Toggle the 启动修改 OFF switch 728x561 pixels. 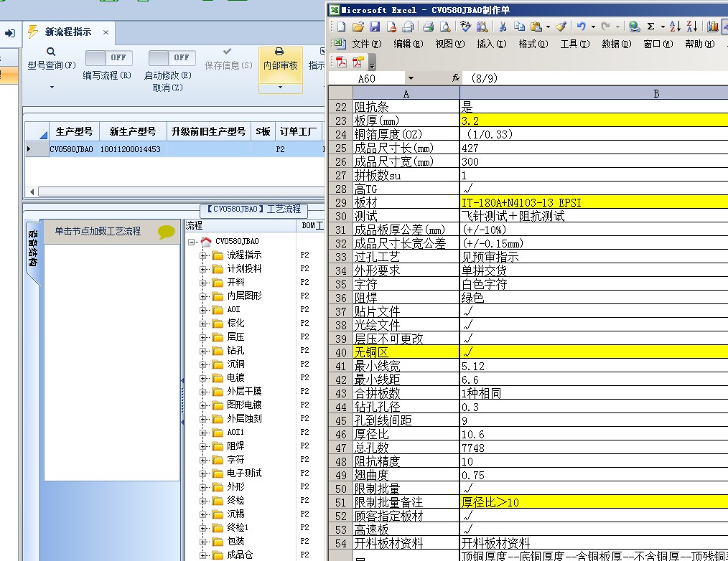click(x=172, y=57)
